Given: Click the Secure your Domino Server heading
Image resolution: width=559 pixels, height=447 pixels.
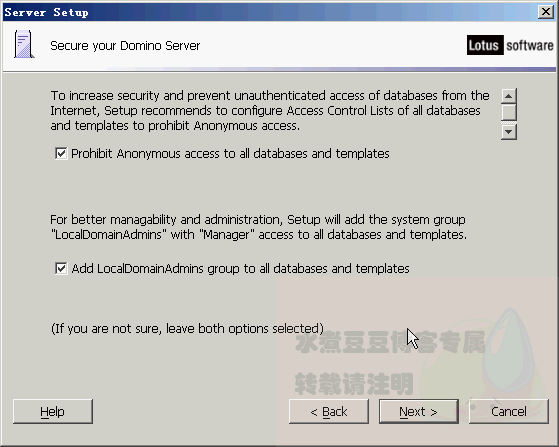Looking at the screenshot, I should [125, 46].
